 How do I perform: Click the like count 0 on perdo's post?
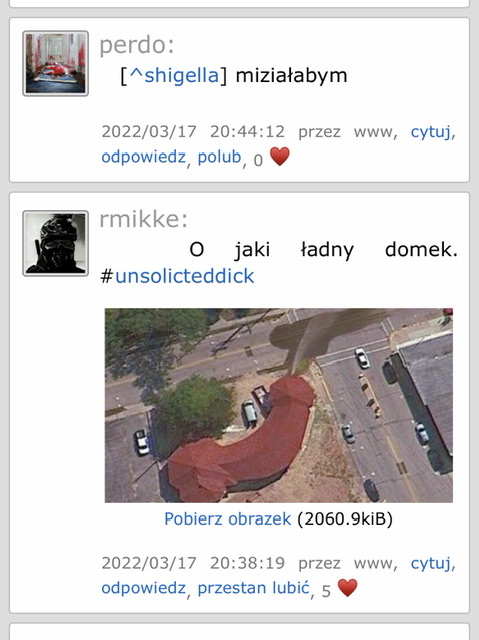tap(258, 160)
